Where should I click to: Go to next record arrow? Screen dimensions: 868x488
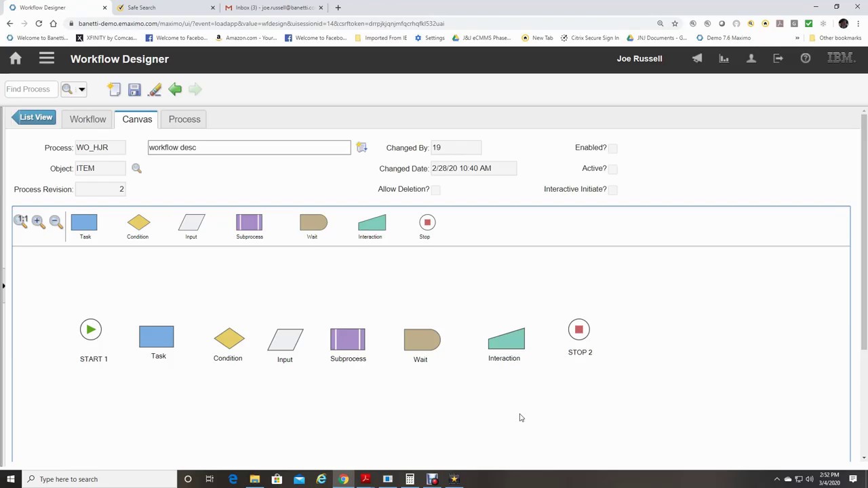(x=195, y=89)
